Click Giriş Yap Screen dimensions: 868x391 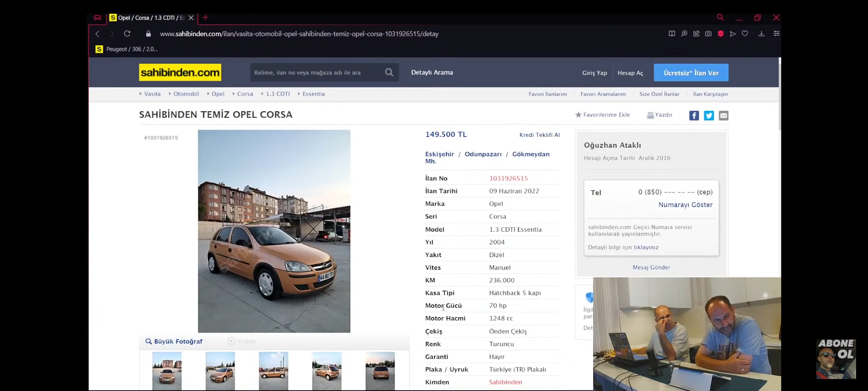point(595,73)
